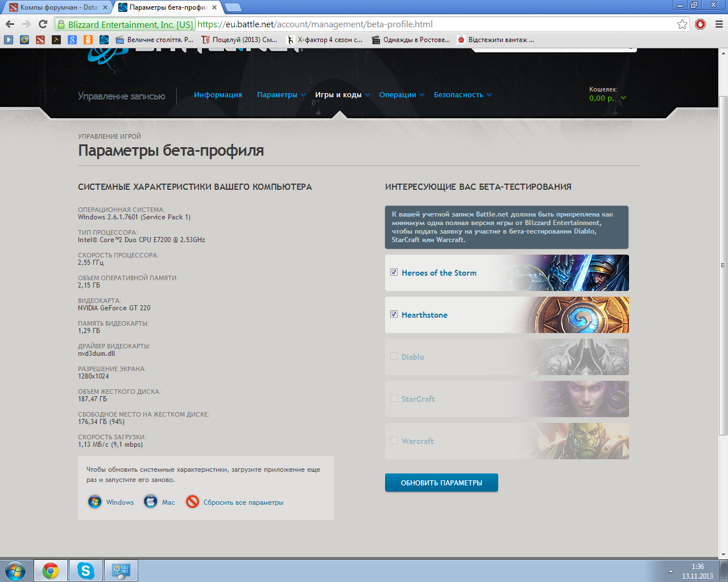Open the Величне століття bookmark
The height and width of the screenshot is (582, 728).
click(155, 40)
